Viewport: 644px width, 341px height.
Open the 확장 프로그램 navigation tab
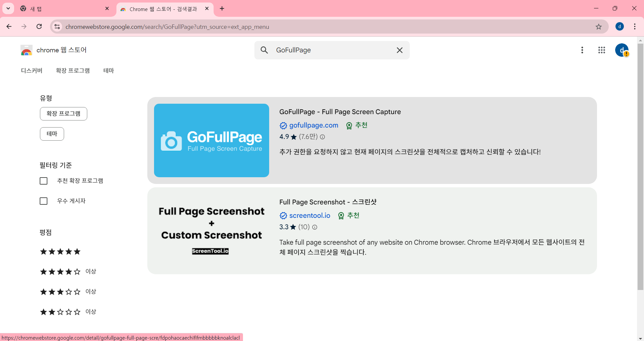(x=73, y=70)
